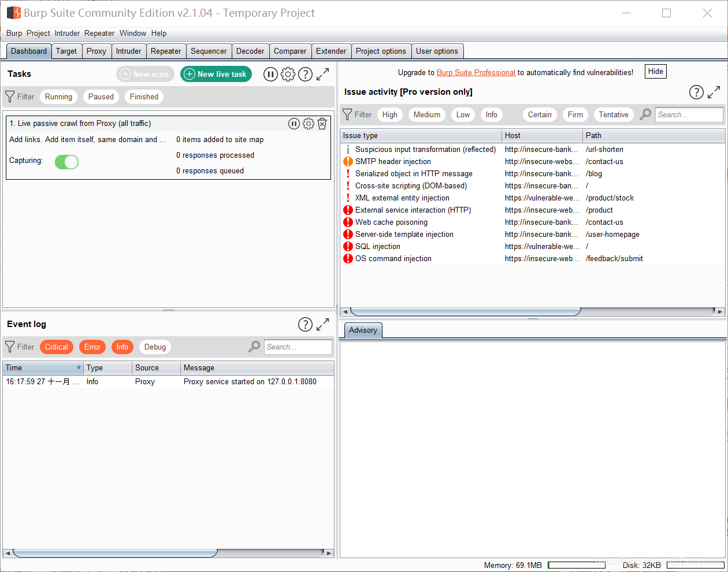This screenshot has height=572, width=728.
Task: Click the Memory usage bar
Action: [576, 565]
